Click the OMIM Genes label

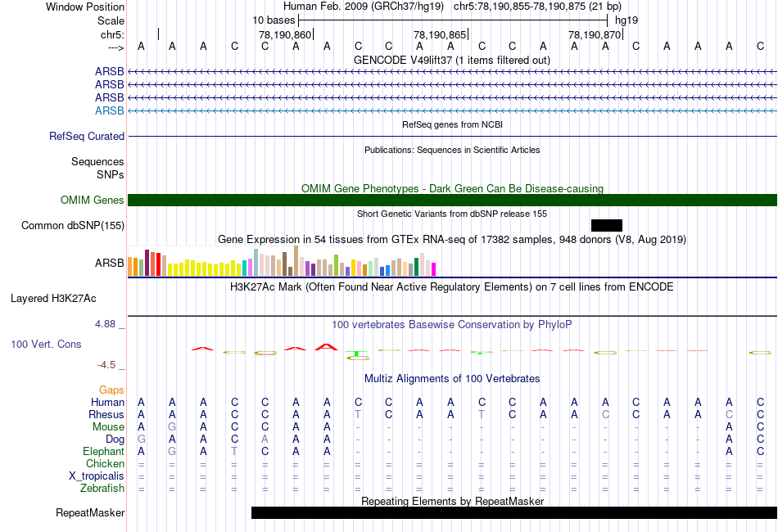93,200
